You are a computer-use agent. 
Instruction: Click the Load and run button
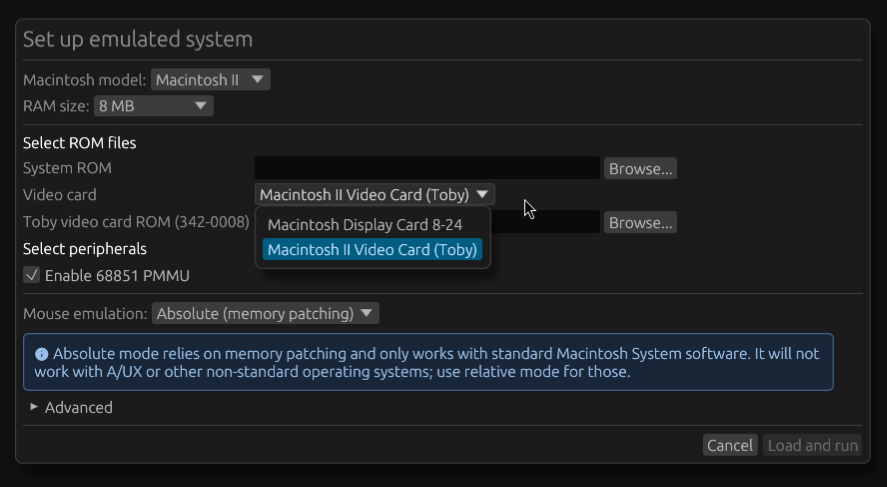(x=812, y=445)
